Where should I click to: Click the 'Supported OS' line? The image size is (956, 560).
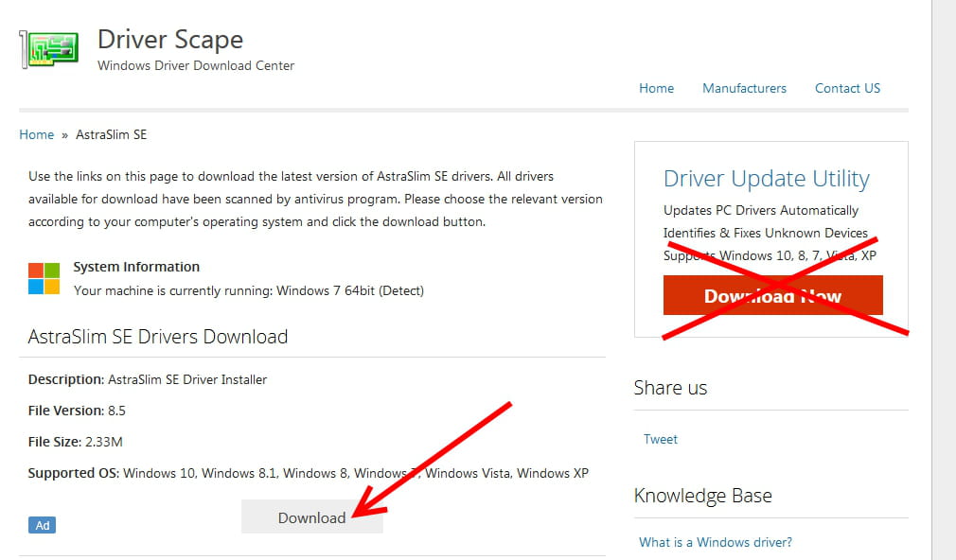(x=309, y=473)
